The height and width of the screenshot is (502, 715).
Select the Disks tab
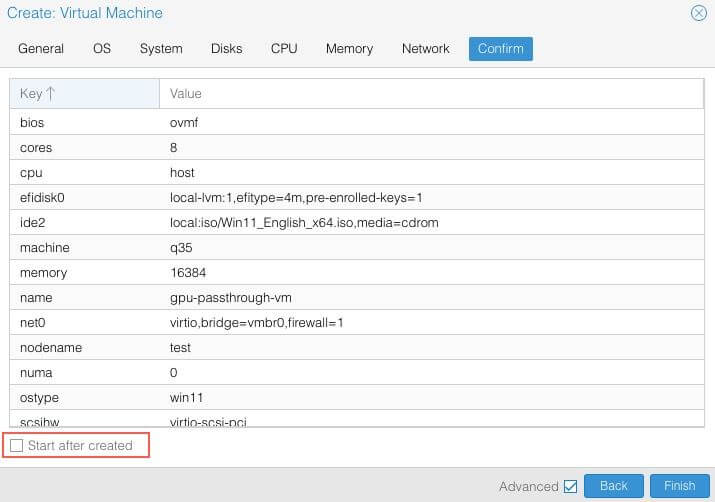[x=227, y=49]
